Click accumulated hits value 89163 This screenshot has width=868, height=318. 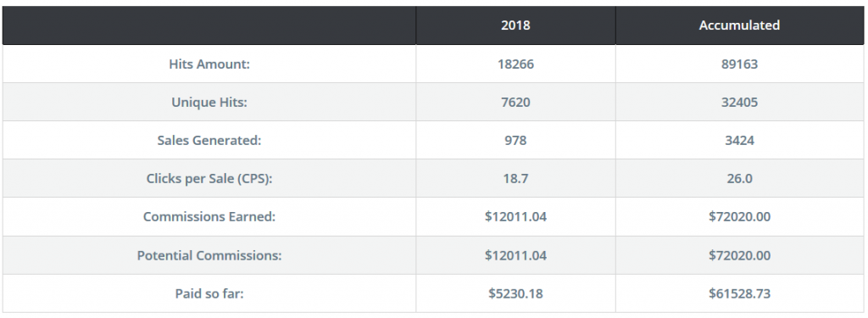coord(739,64)
